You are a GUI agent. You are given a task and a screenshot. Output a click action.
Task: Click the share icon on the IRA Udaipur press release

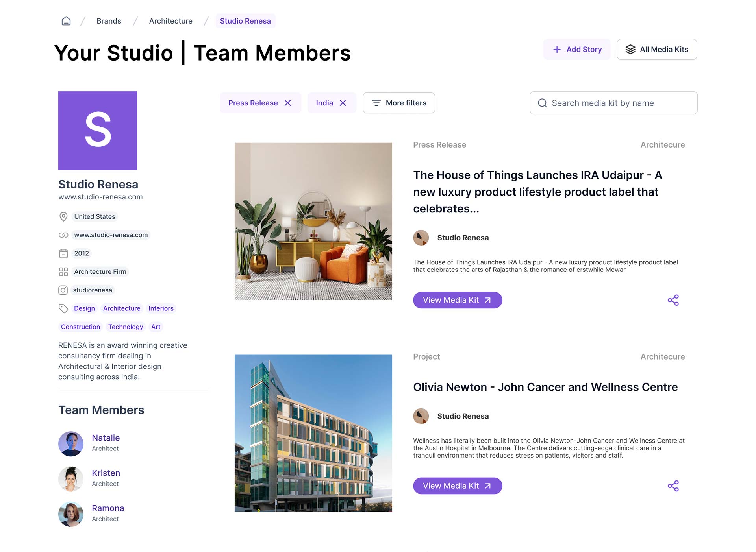pyautogui.click(x=673, y=300)
